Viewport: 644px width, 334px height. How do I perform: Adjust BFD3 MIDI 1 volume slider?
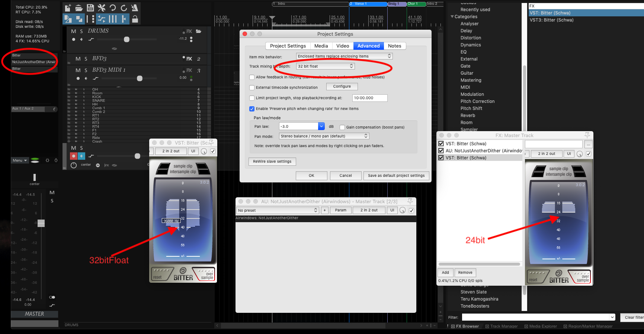tap(140, 78)
